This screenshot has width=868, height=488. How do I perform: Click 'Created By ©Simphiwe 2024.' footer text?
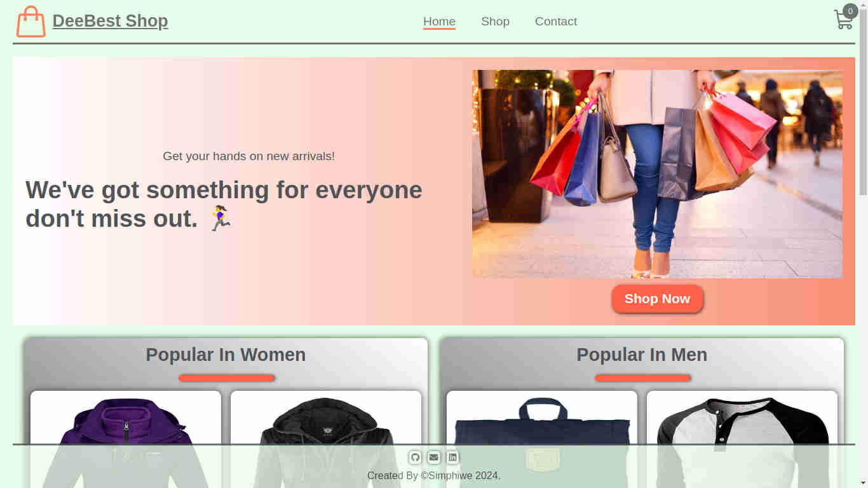(434, 475)
